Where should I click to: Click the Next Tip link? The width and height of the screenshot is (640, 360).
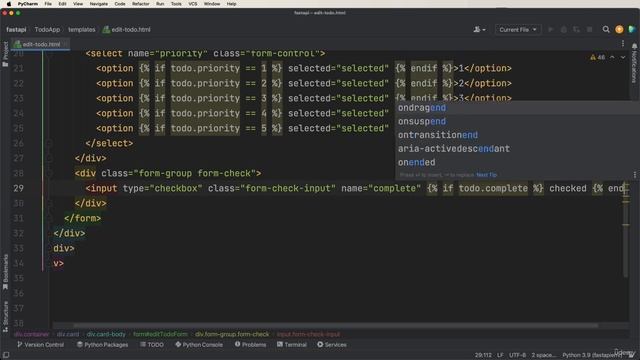tap(487, 175)
